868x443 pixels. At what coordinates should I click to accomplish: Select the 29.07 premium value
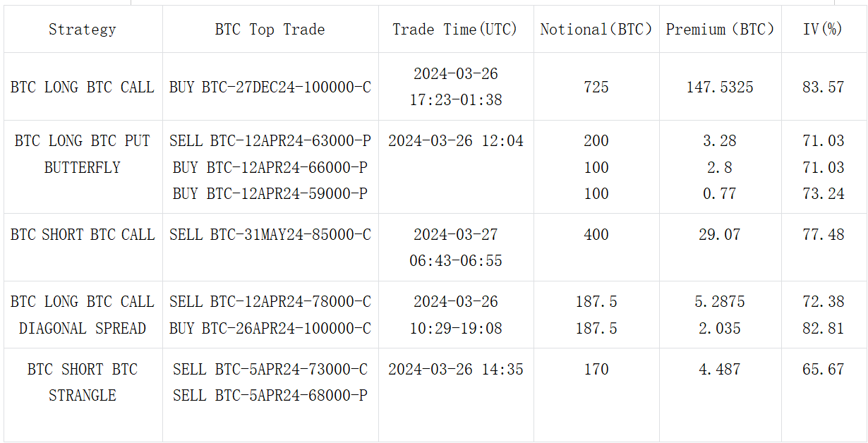[720, 235]
